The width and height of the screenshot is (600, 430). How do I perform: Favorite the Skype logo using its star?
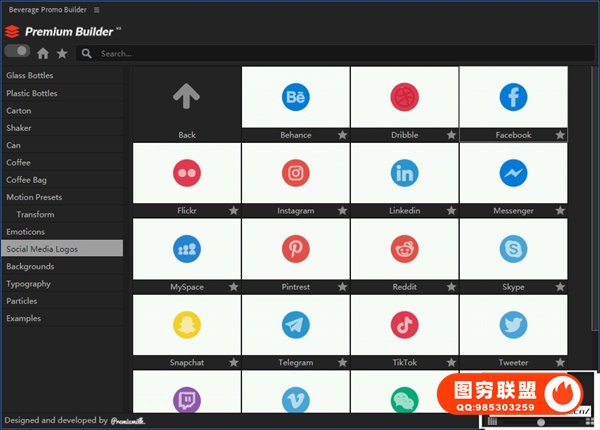(560, 287)
